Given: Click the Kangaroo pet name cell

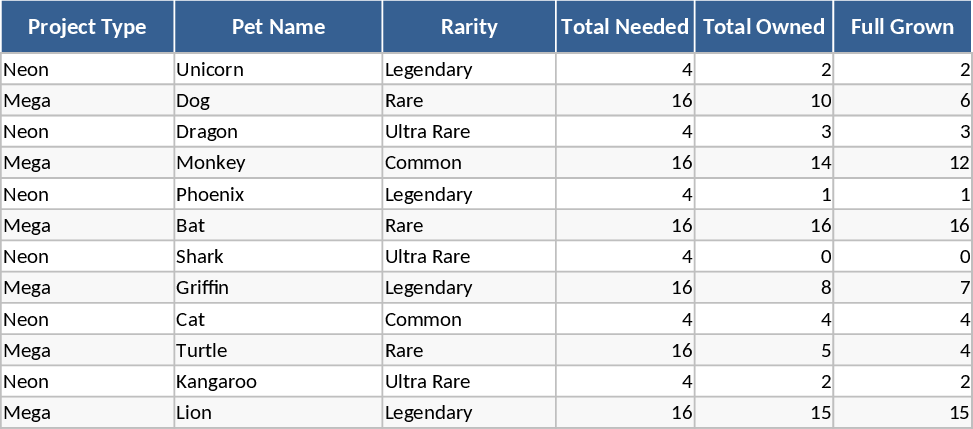Looking at the screenshot, I should 278,382.
